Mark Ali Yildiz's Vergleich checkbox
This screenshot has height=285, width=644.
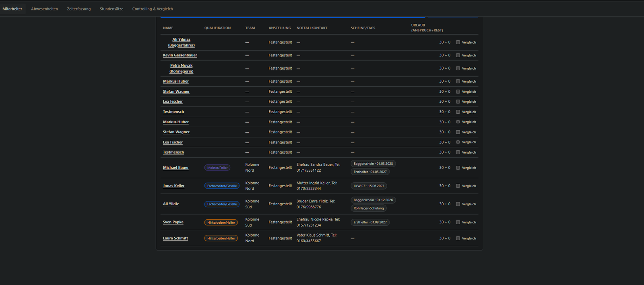[x=458, y=204]
